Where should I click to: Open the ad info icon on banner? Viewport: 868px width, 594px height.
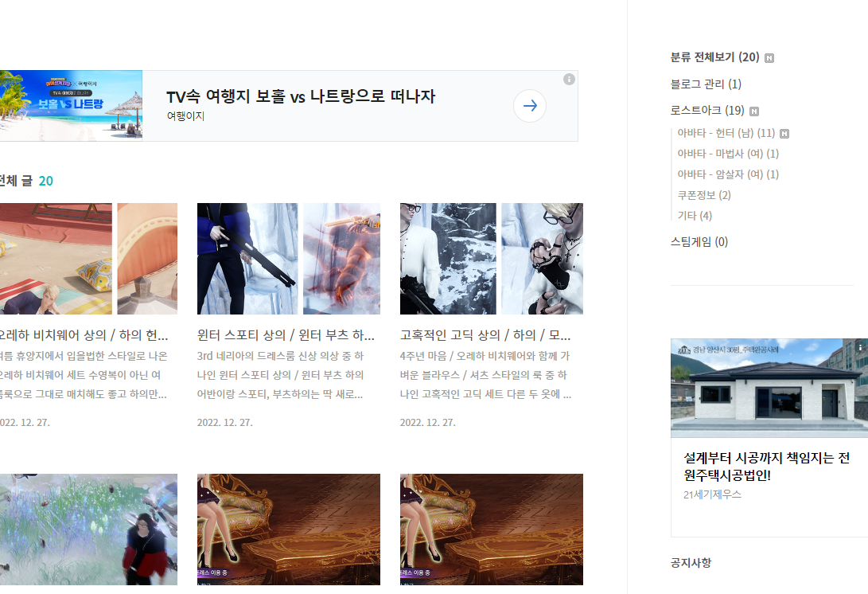pos(569,80)
